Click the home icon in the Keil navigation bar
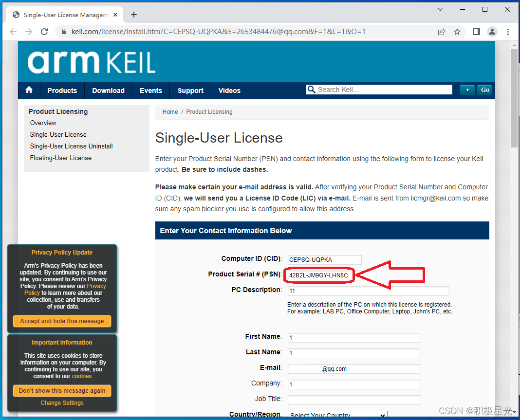 click(29, 91)
